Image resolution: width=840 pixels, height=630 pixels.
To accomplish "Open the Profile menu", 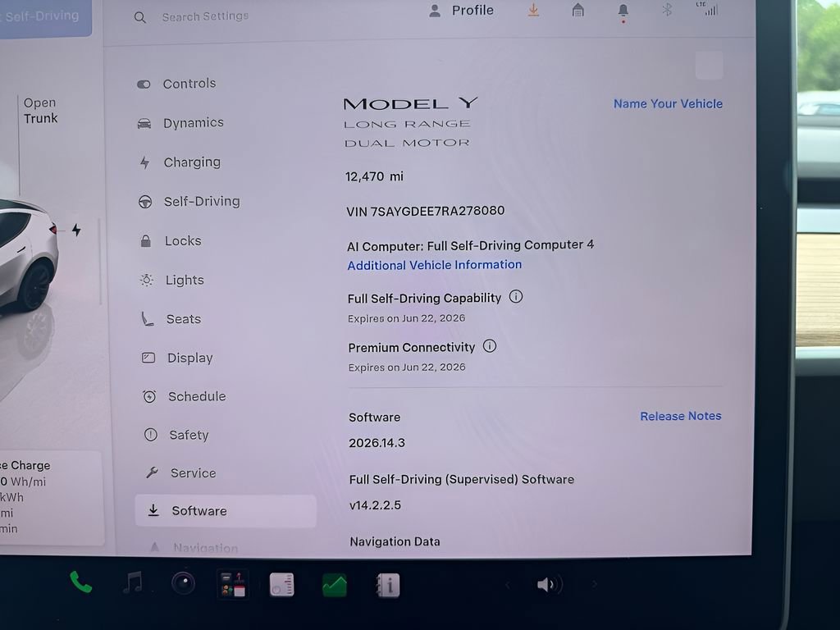I will click(x=461, y=10).
